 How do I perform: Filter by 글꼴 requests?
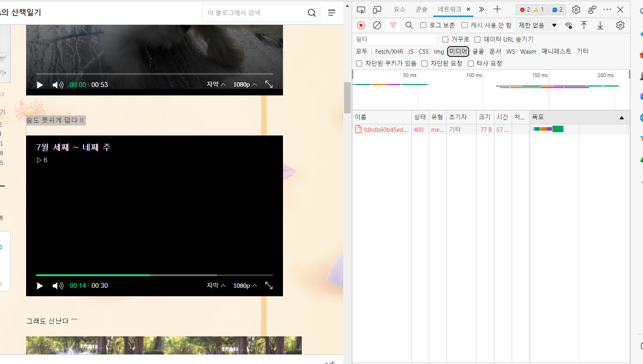coord(478,51)
